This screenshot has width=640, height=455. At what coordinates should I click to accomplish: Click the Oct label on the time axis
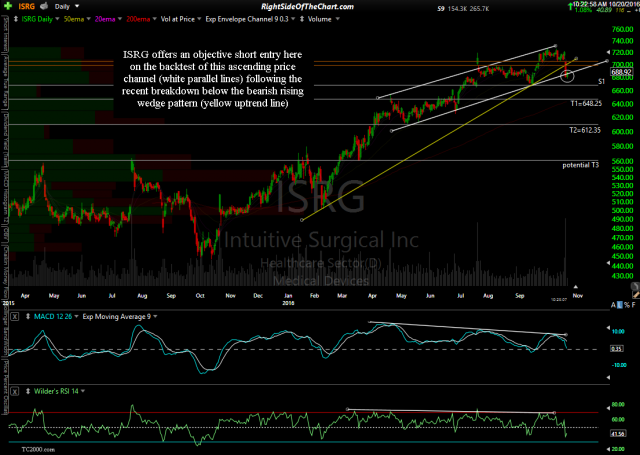coord(200,295)
